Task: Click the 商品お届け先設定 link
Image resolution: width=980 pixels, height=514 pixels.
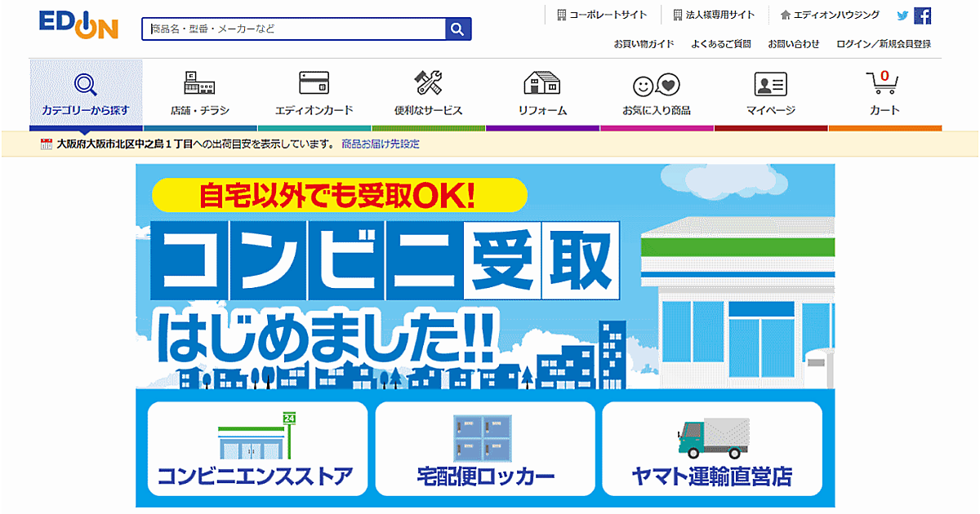Action: (381, 144)
